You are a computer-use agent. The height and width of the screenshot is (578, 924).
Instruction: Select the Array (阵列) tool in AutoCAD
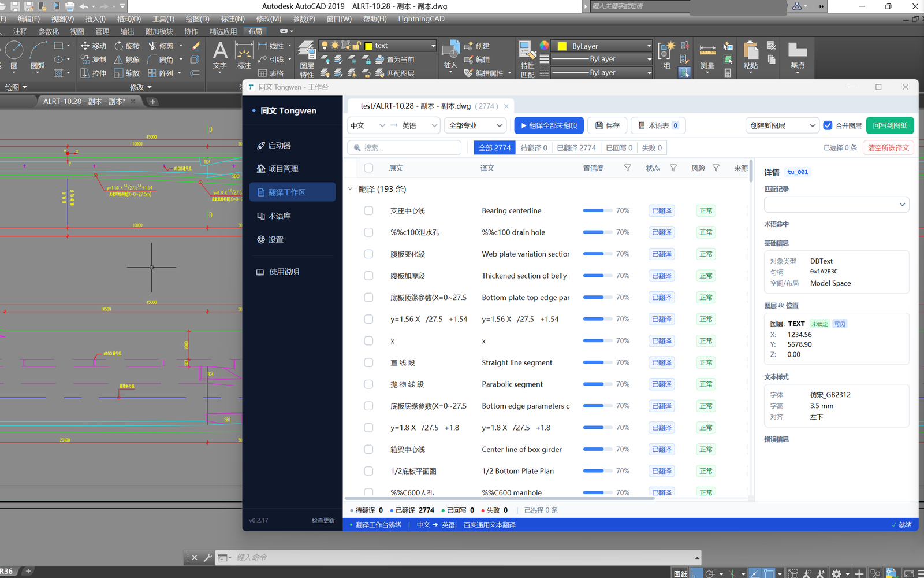click(161, 73)
